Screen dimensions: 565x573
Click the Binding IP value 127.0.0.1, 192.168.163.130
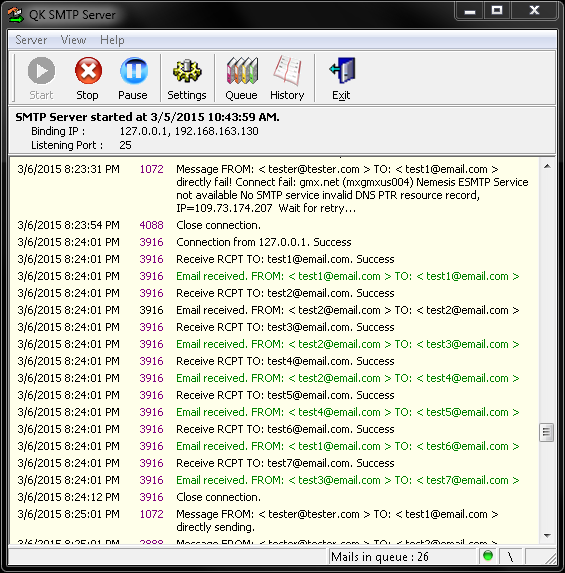click(189, 131)
